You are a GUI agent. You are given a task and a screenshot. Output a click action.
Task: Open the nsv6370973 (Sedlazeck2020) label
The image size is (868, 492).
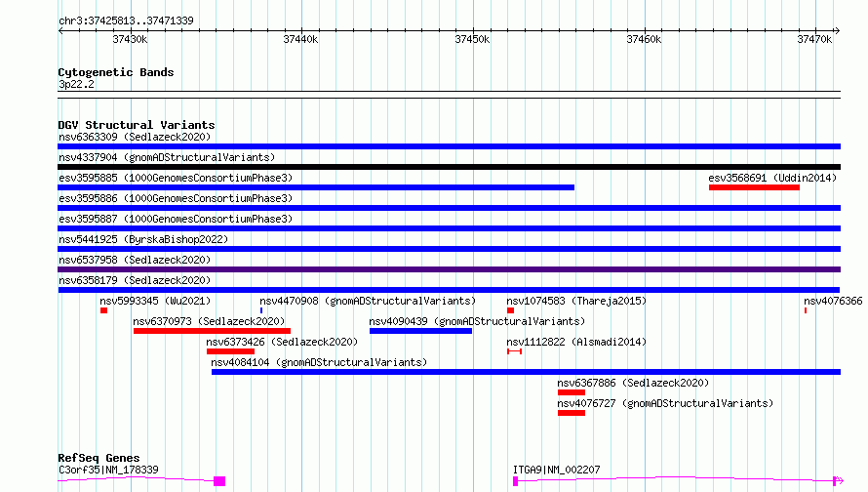[209, 321]
